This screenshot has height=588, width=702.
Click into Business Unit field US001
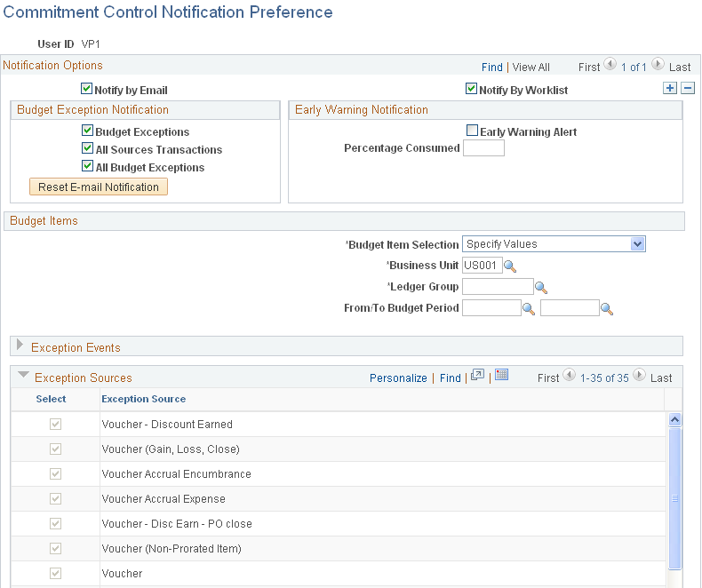pos(483,266)
